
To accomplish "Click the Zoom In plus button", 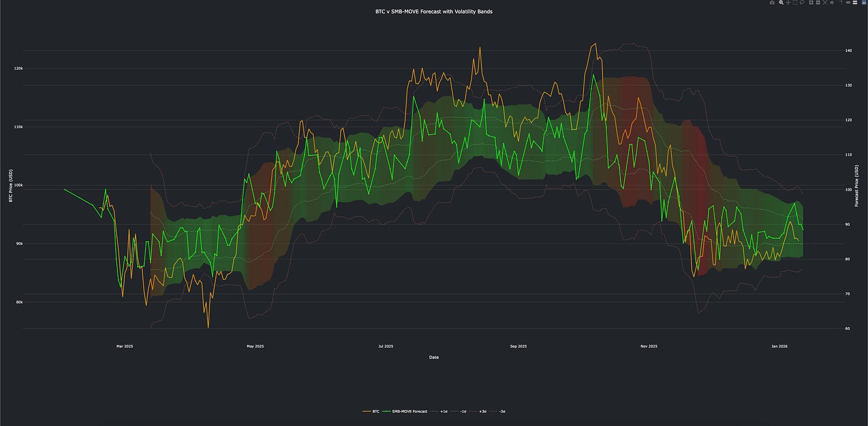I will pos(811,2).
